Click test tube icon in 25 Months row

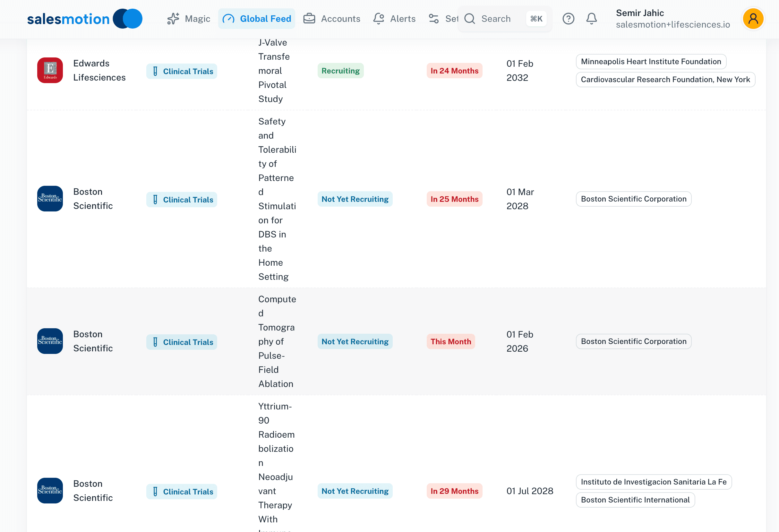(x=155, y=200)
